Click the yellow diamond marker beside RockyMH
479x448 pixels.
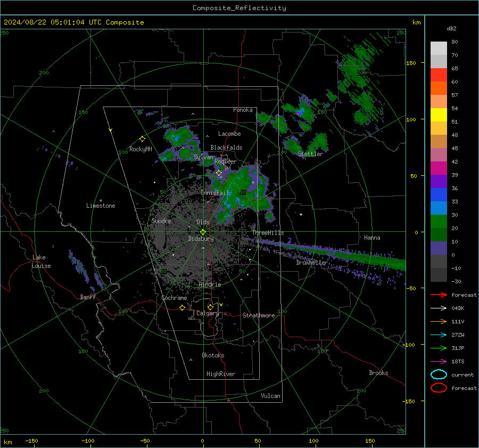[x=142, y=139]
